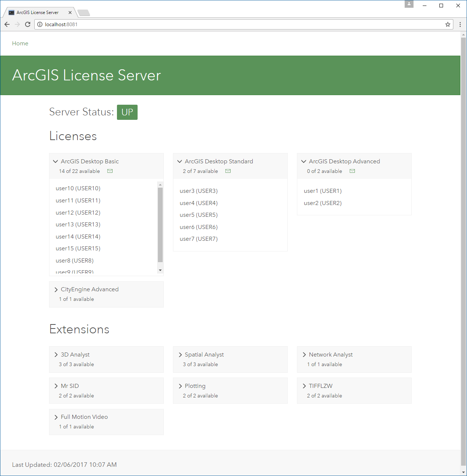Click the email icon for ArcGIS Desktop Basic

[x=110, y=171]
